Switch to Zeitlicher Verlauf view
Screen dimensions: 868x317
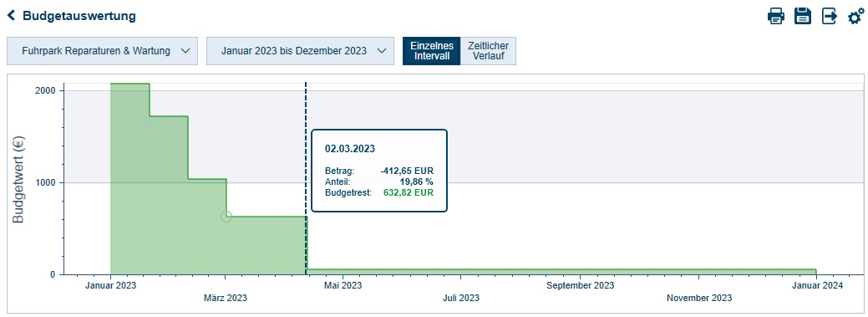[488, 51]
